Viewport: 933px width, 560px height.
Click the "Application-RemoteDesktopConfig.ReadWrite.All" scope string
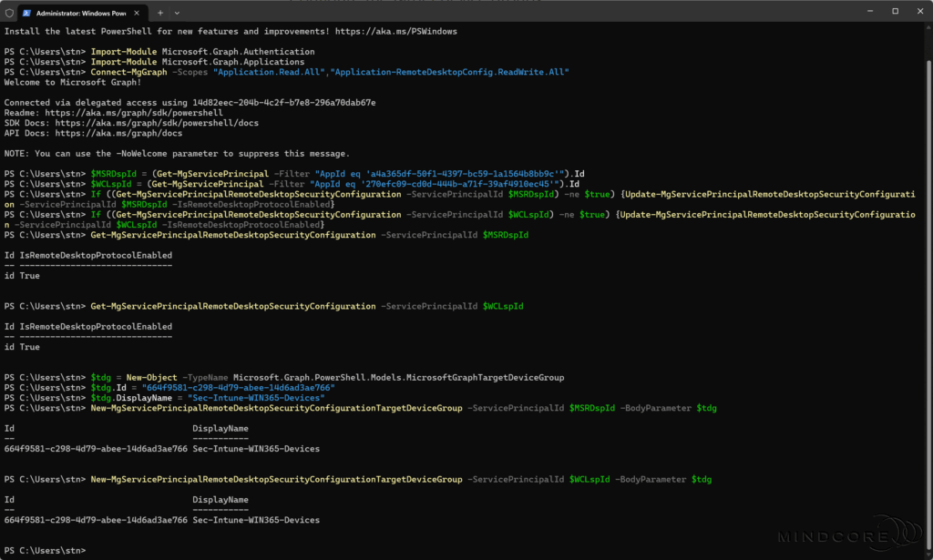coord(450,72)
